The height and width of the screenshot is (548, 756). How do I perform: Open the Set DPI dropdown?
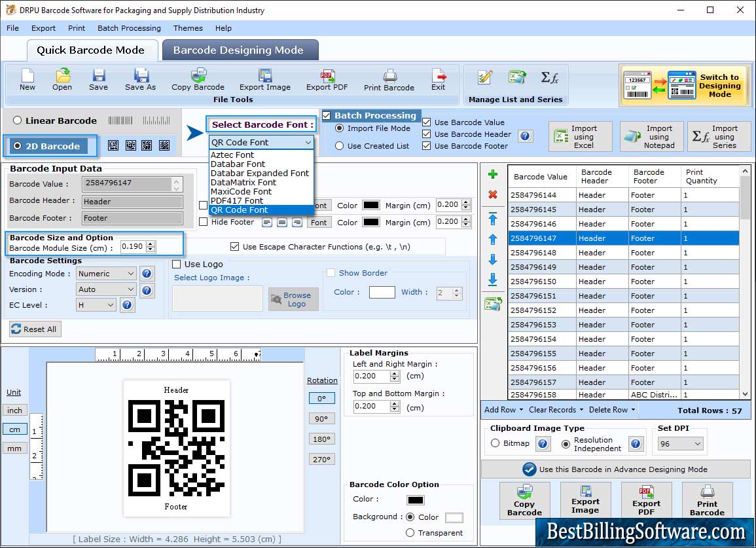(x=680, y=444)
